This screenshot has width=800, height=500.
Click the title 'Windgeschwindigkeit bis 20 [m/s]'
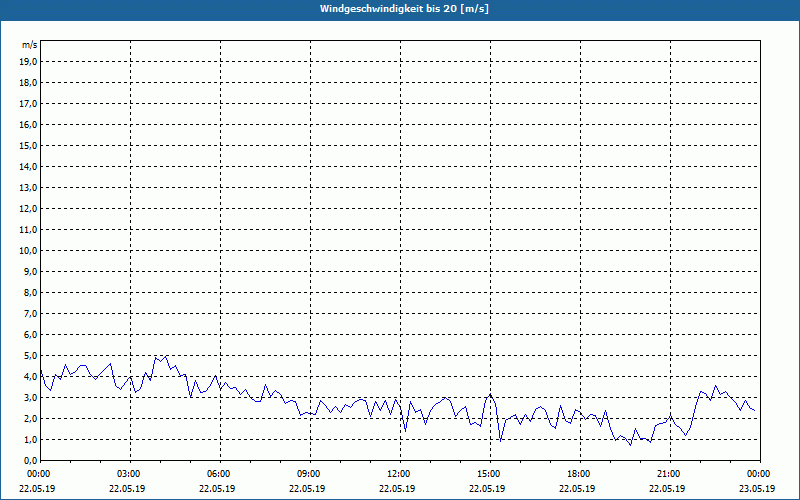[x=404, y=9]
